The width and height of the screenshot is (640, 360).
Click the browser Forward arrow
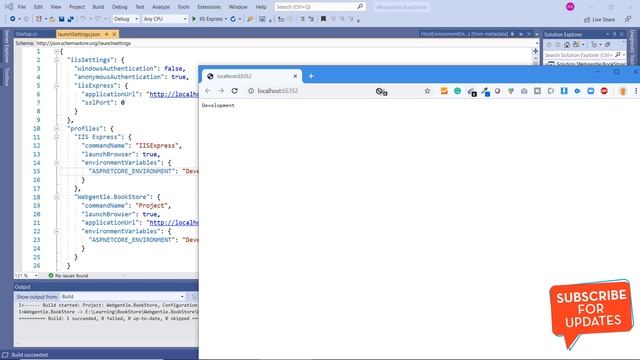point(221,91)
